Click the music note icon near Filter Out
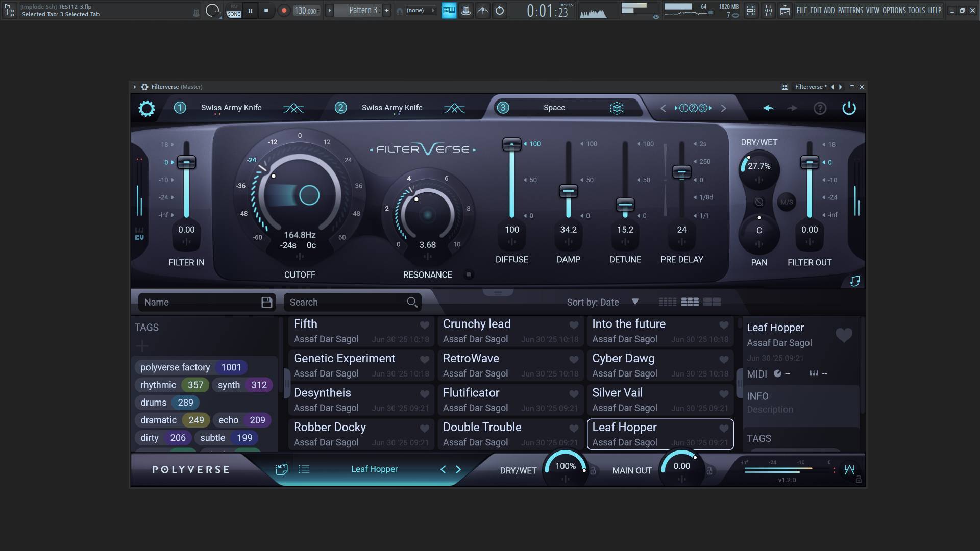980x551 pixels. point(855,281)
